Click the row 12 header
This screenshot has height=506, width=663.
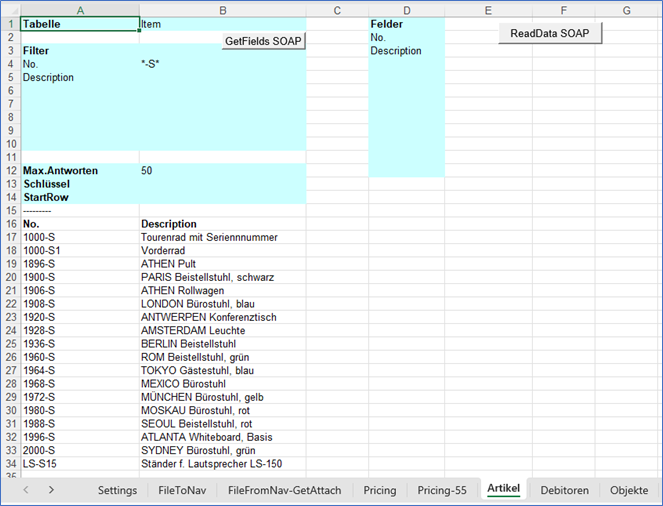coord(9,171)
